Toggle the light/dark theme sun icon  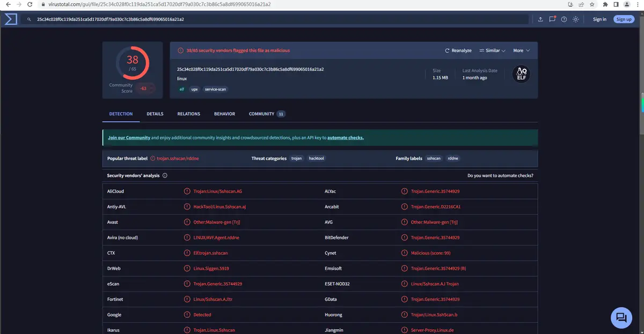tap(576, 19)
